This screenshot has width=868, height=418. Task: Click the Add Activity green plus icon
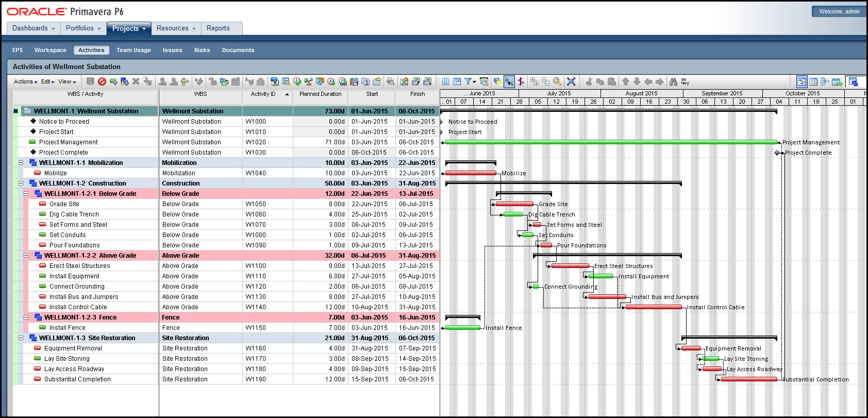[x=113, y=81]
